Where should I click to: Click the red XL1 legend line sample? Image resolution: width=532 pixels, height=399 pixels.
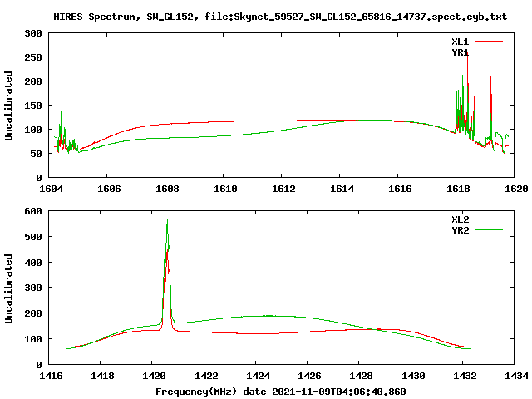(489, 42)
